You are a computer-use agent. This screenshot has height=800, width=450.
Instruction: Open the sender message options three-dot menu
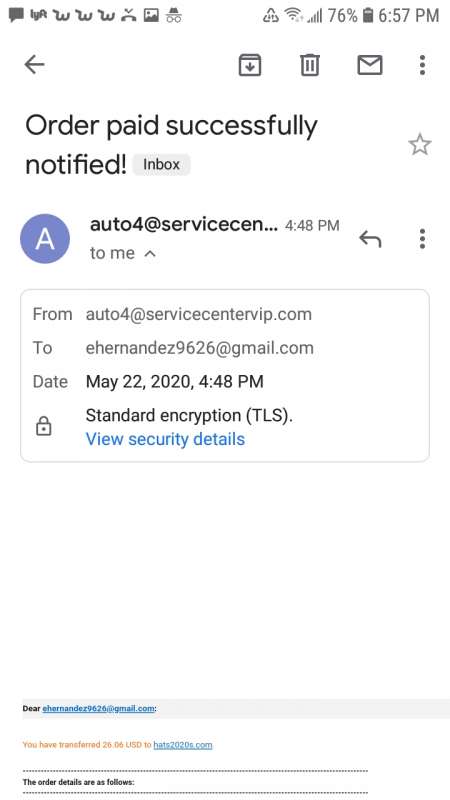(422, 238)
